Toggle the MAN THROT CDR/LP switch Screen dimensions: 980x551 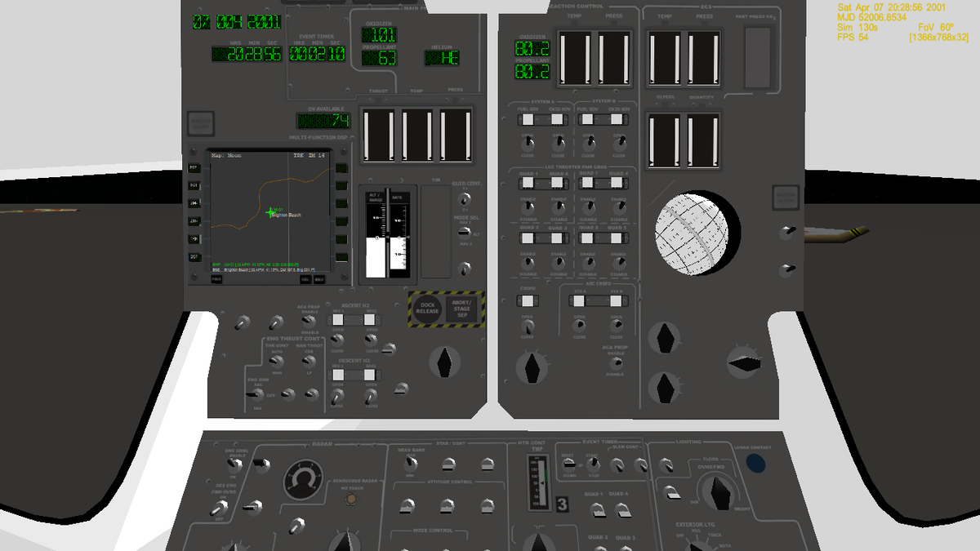[x=309, y=361]
